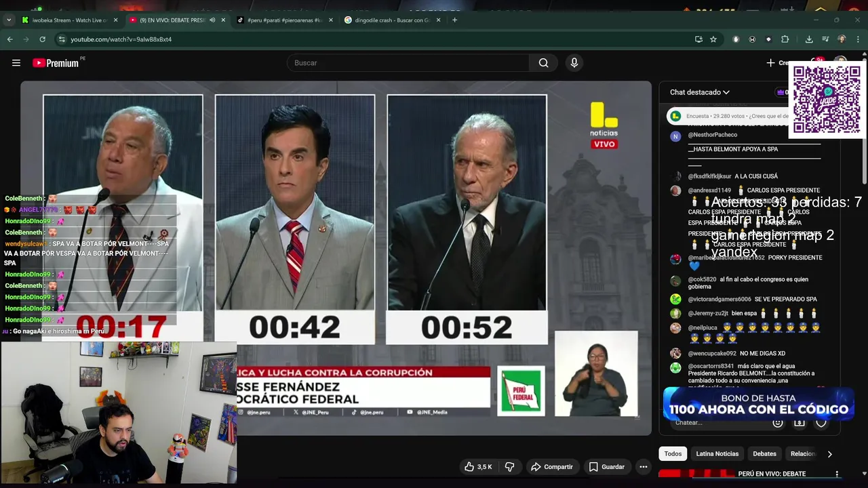The image size is (868, 488).
Task: Switch to the iwobeka Stream tab
Action: point(69,20)
